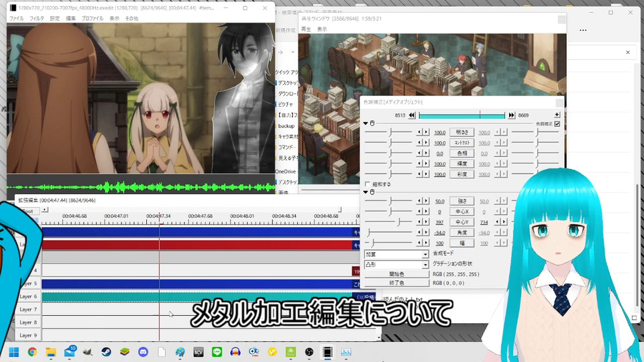The height and width of the screenshot is (362, 644).
Task: Open the 合成モード dropdown
Action: 396,255
